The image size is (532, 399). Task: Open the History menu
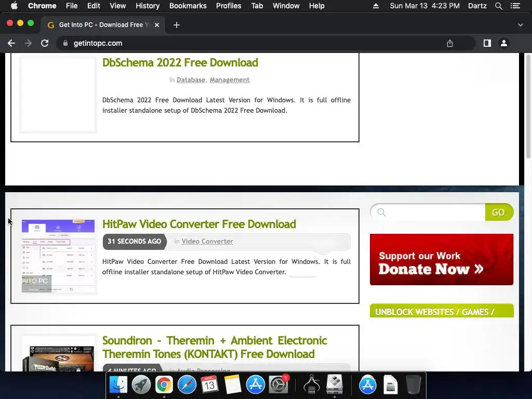(148, 6)
